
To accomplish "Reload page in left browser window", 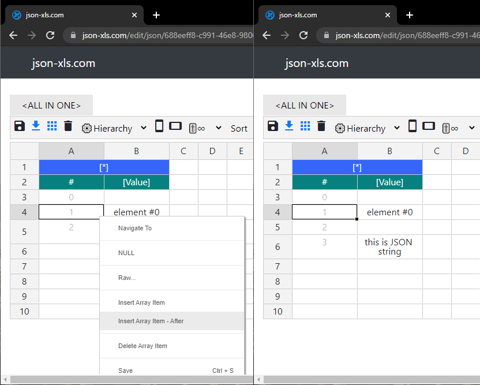I will pyautogui.click(x=50, y=35).
